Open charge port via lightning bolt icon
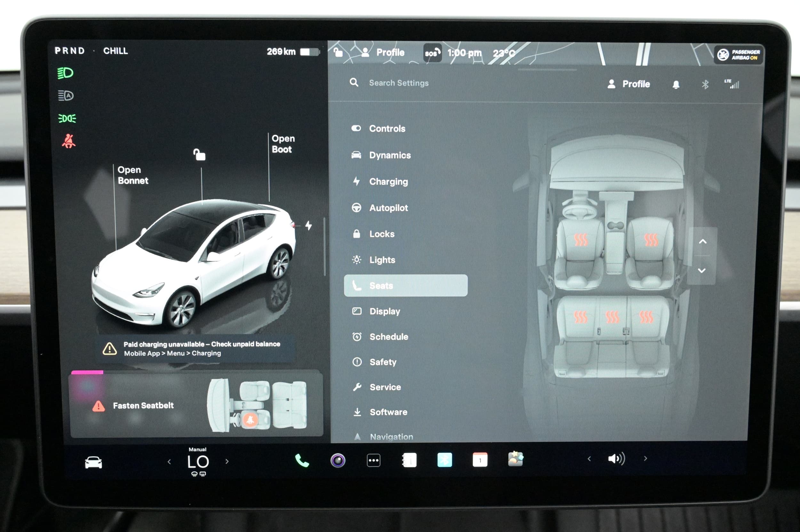The height and width of the screenshot is (532, 800). 308,225
